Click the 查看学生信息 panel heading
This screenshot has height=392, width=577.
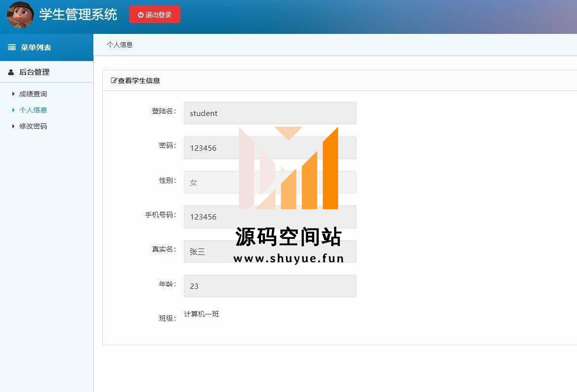(139, 81)
